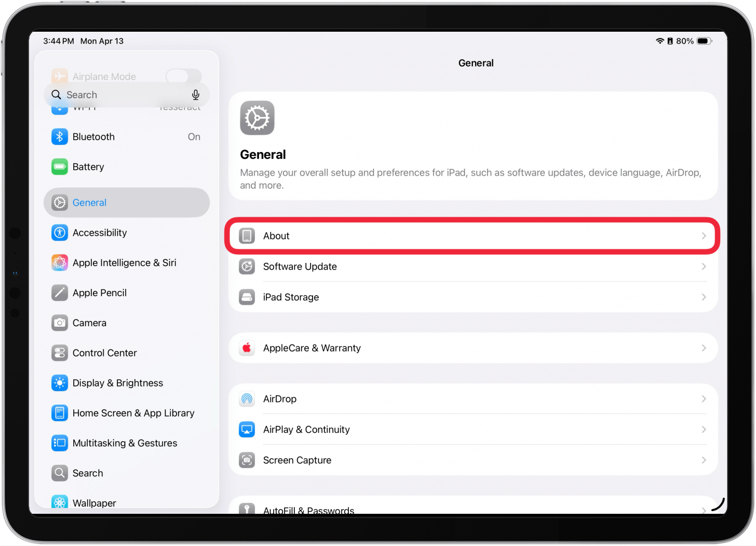The width and height of the screenshot is (756, 546).
Task: Click the green Battery icon
Action: click(x=60, y=167)
